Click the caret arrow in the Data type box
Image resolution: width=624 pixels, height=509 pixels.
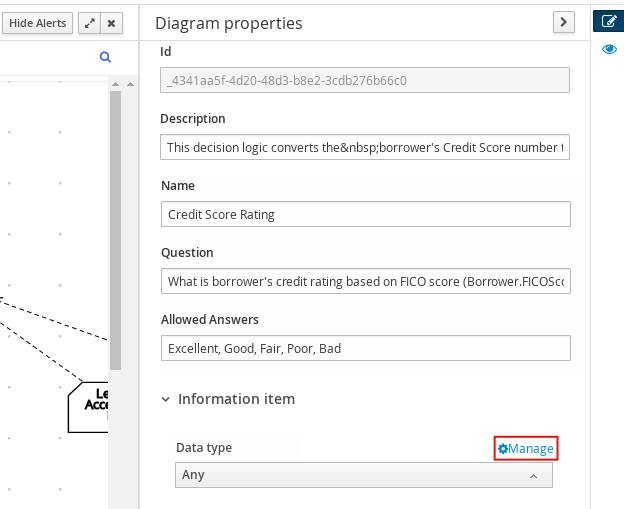pos(534,476)
